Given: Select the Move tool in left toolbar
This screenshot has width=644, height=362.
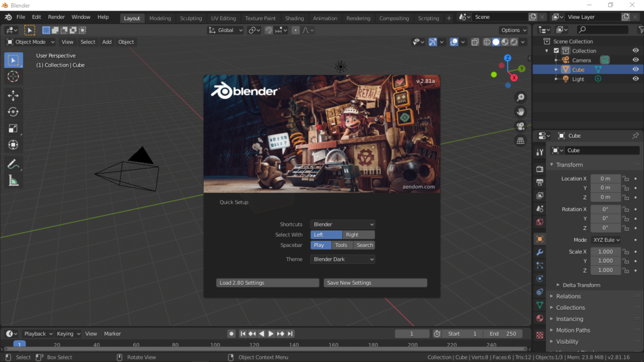Looking at the screenshot, I should pos(13,96).
